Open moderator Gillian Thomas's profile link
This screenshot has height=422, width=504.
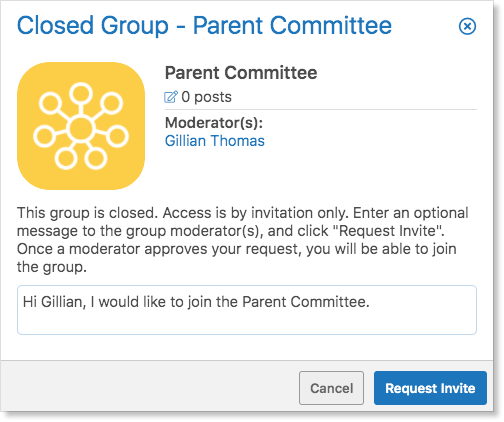(215, 141)
